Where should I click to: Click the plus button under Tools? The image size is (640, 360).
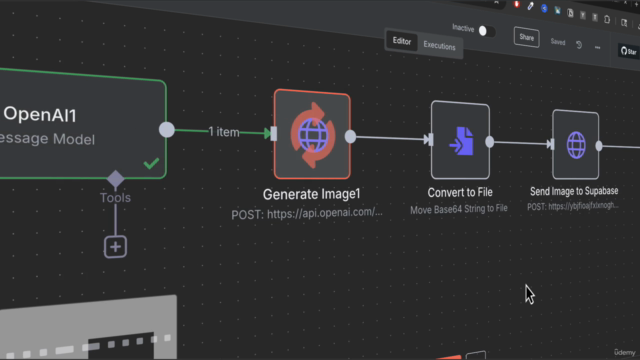[x=116, y=247]
